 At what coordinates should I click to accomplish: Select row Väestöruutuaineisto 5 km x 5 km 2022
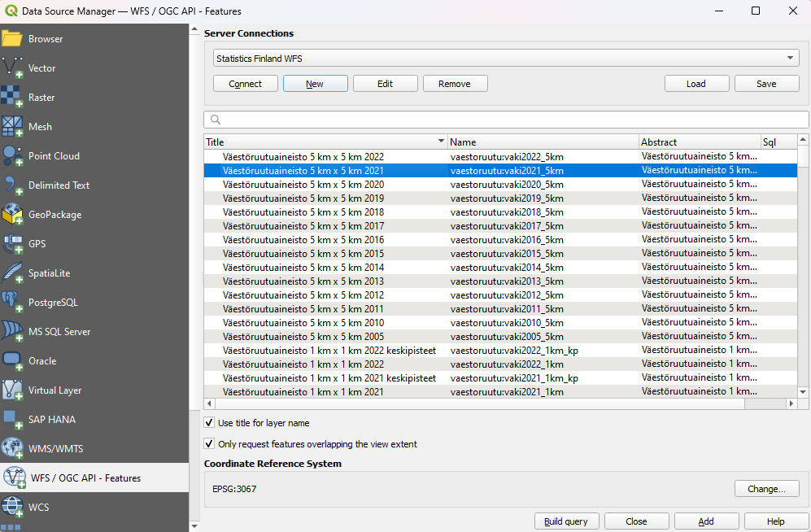[x=500, y=157]
